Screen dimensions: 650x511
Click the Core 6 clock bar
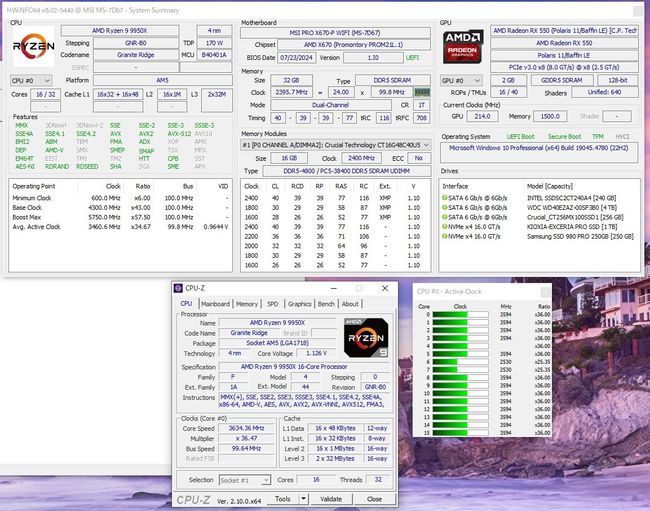pyautogui.click(x=461, y=362)
